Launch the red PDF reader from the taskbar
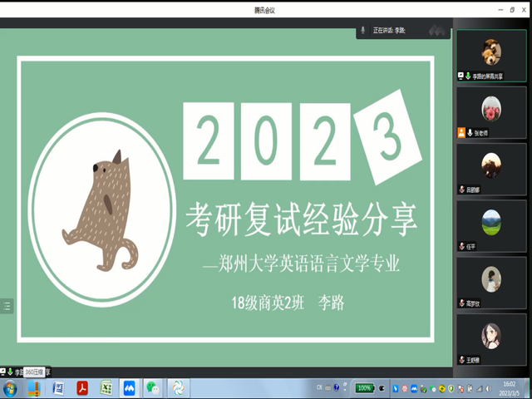The width and height of the screenshot is (532, 399). point(82,388)
